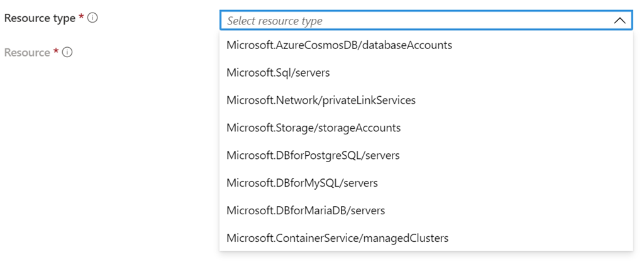Click the greyed 'Resource' field label
The height and width of the screenshot is (262, 644).
tap(27, 52)
